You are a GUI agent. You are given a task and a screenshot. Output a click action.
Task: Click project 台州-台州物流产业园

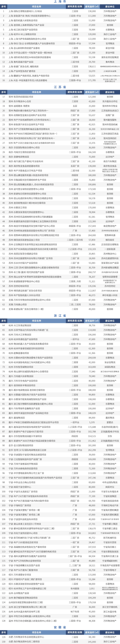click(19, 593)
